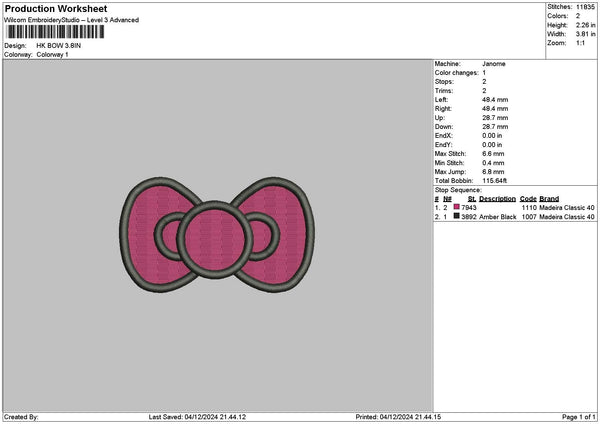Image resolution: width=600 pixels, height=424 pixels.
Task: Click the Machine value 'Janome'
Action: click(x=494, y=64)
